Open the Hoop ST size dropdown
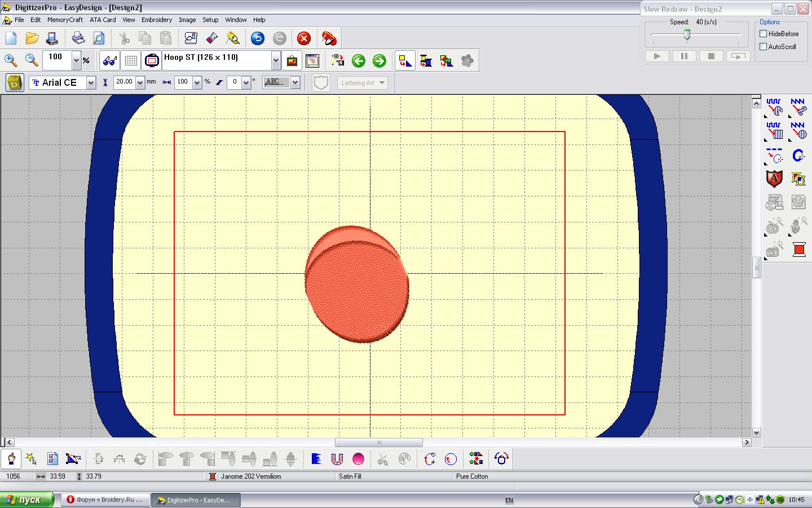The height and width of the screenshot is (508, 812). pyautogui.click(x=275, y=60)
